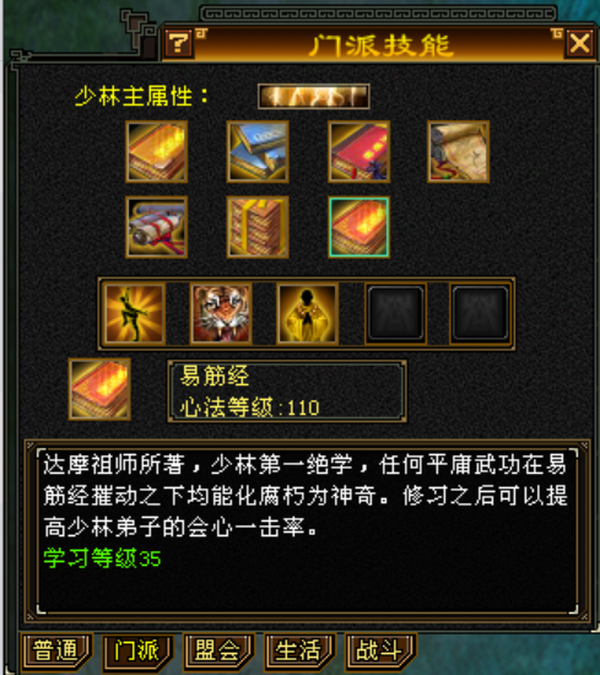600x675 pixels.
Task: Select the flaming golden book skill icon
Action: tap(156, 152)
